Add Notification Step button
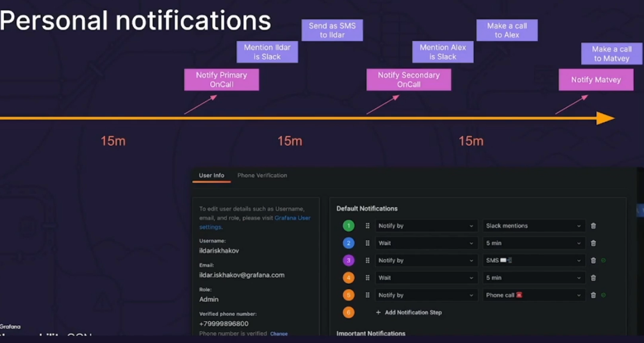 click(x=409, y=312)
